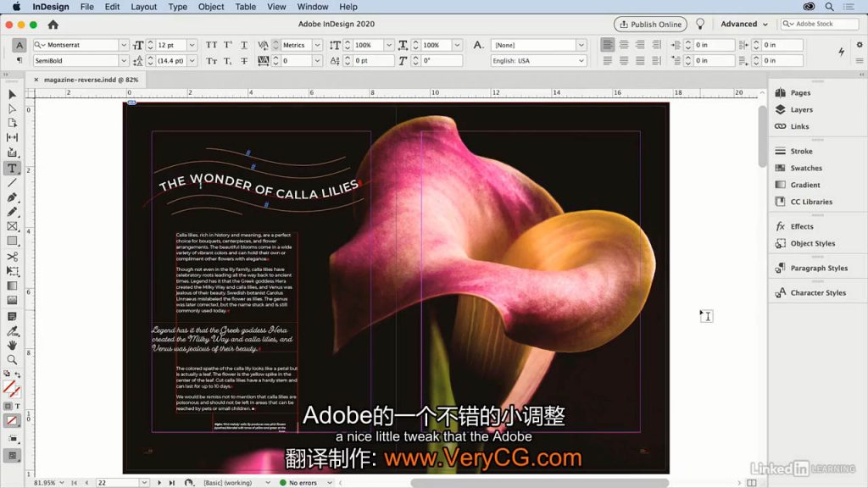Open the Metrics kerning dropdown
The width and height of the screenshot is (868, 488).
[x=317, y=45]
